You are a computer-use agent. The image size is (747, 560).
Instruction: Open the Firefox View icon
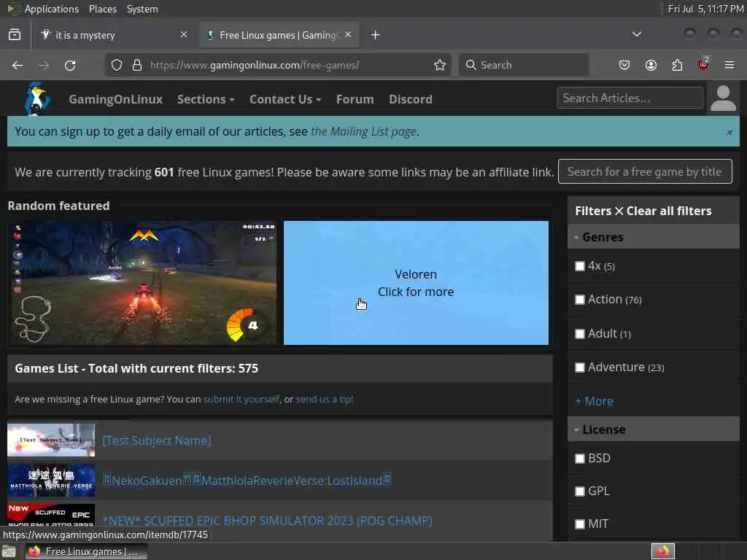tap(15, 35)
